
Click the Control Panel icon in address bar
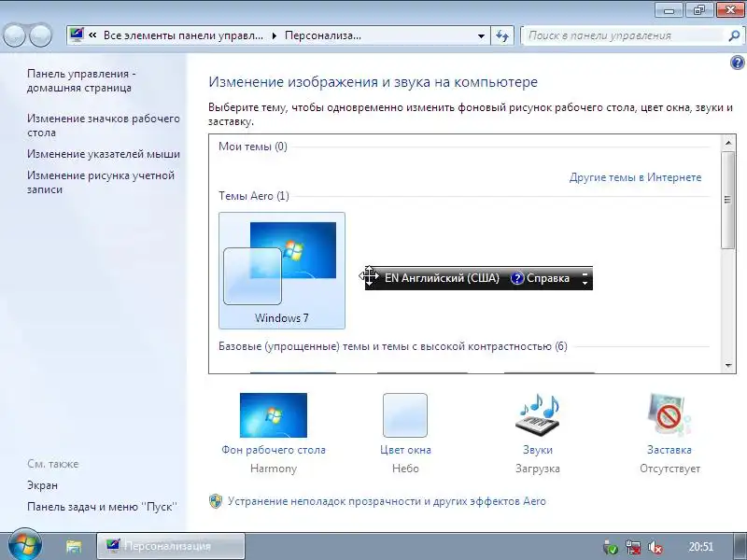(x=77, y=35)
